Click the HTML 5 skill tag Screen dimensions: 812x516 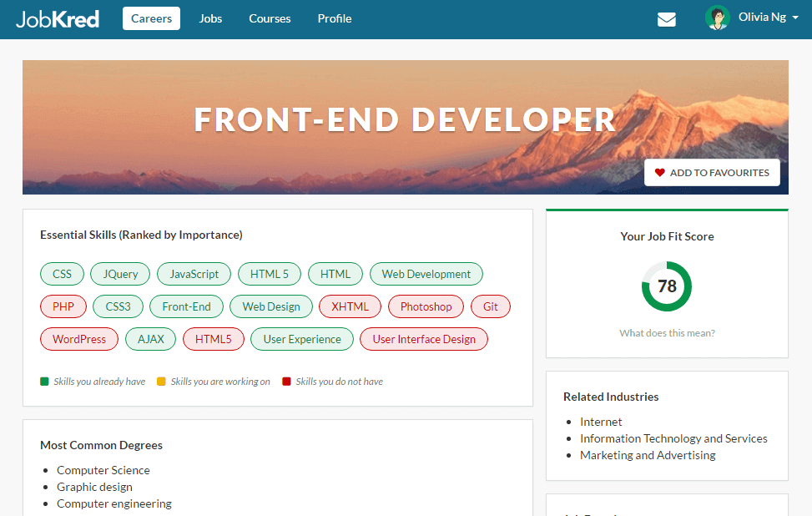[270, 274]
